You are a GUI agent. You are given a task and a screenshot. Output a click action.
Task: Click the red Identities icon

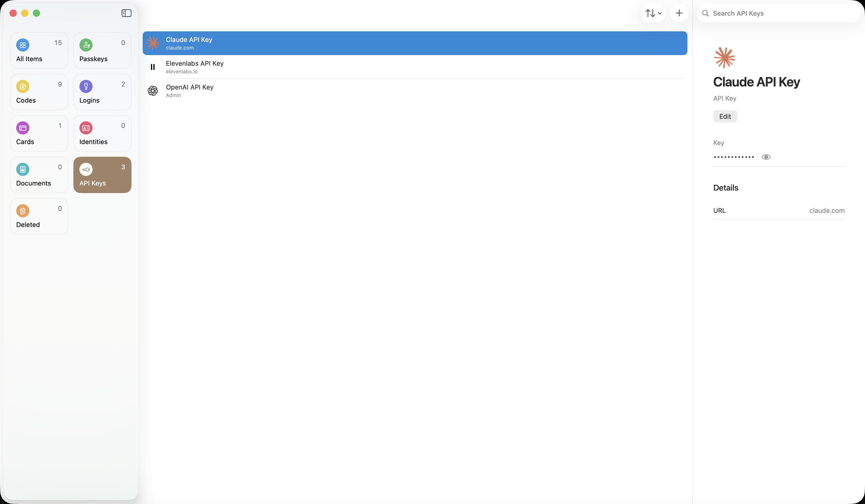click(x=86, y=128)
